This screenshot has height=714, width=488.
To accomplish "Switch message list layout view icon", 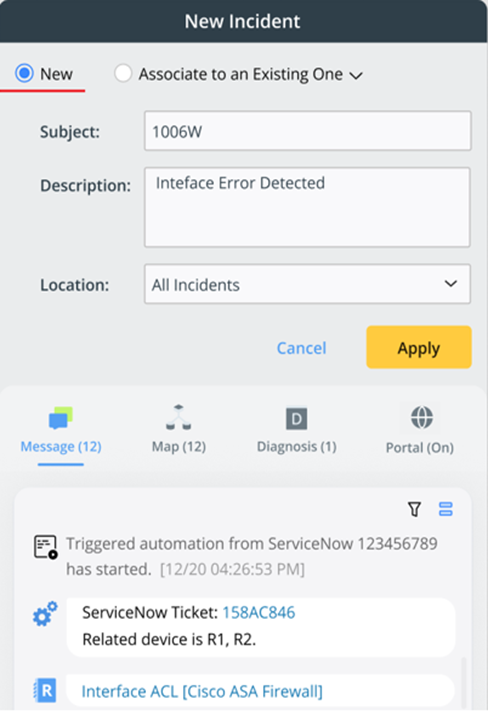I will pos(445,509).
